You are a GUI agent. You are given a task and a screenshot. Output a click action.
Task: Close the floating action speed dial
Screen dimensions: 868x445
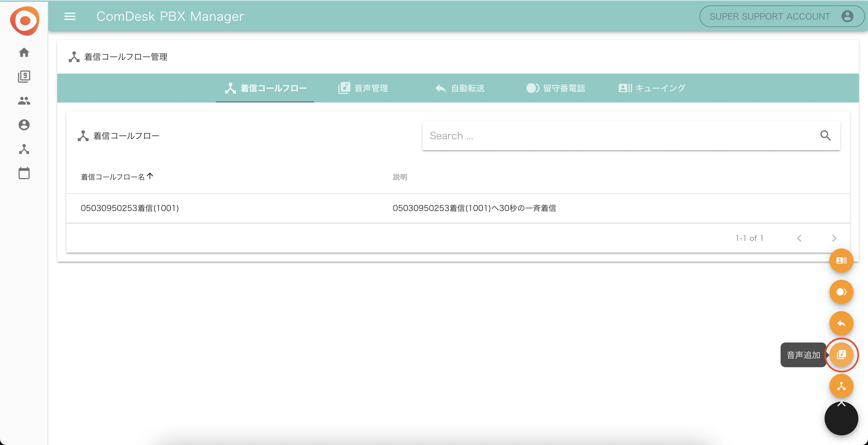coord(841,418)
